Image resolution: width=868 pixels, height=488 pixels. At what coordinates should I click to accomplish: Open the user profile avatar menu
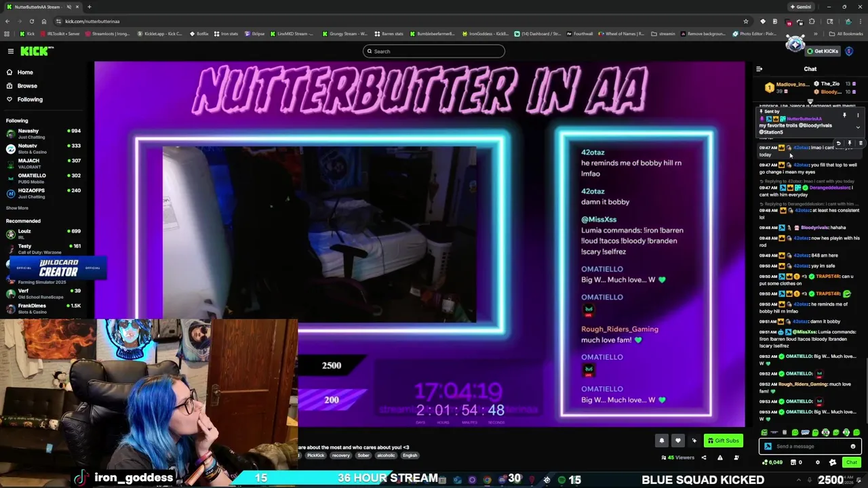coord(849,51)
